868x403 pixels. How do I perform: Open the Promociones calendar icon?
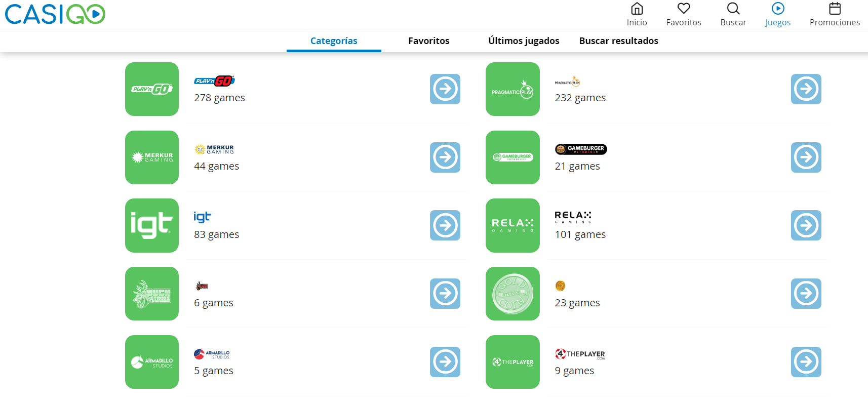(x=835, y=9)
